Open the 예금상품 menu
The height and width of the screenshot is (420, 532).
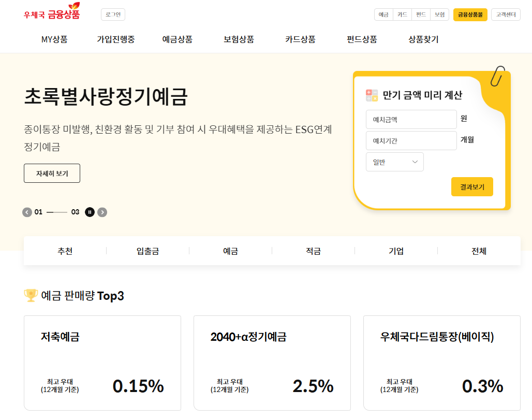(178, 39)
